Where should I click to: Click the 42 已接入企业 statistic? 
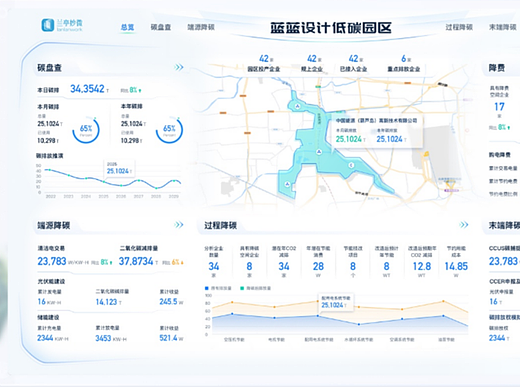point(353,63)
